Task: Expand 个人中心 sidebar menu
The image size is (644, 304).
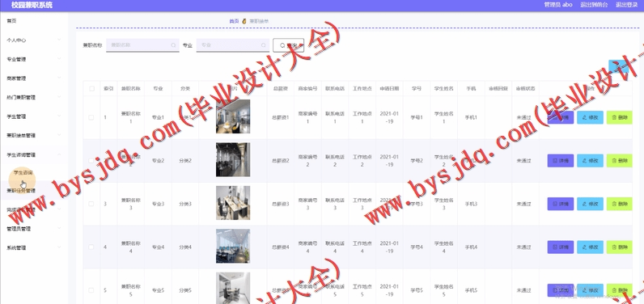Action: [34, 40]
